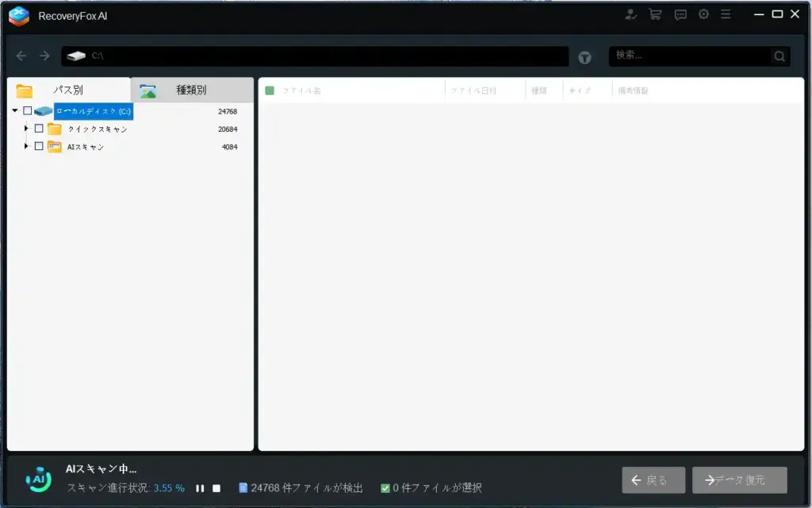Click the RecoveryFox AI logo icon
Viewport: 812px width, 508px height.
pos(19,13)
